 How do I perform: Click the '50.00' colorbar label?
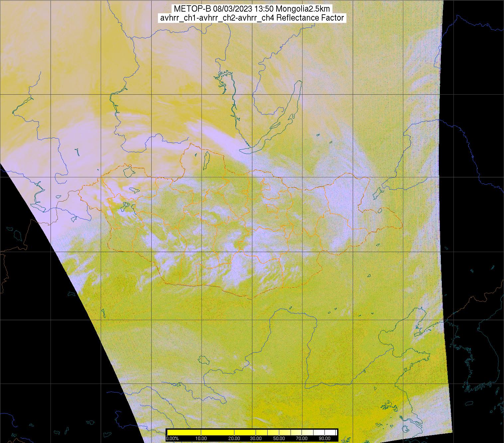coord(280,439)
